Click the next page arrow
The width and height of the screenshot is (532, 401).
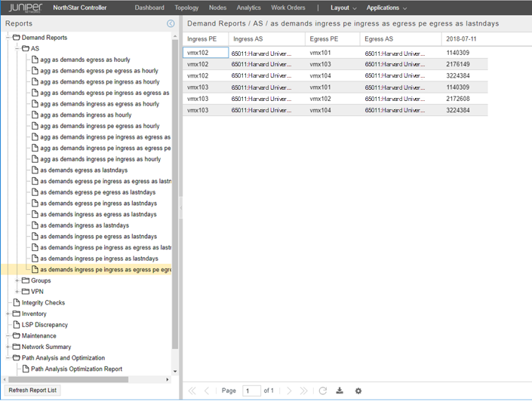click(289, 390)
